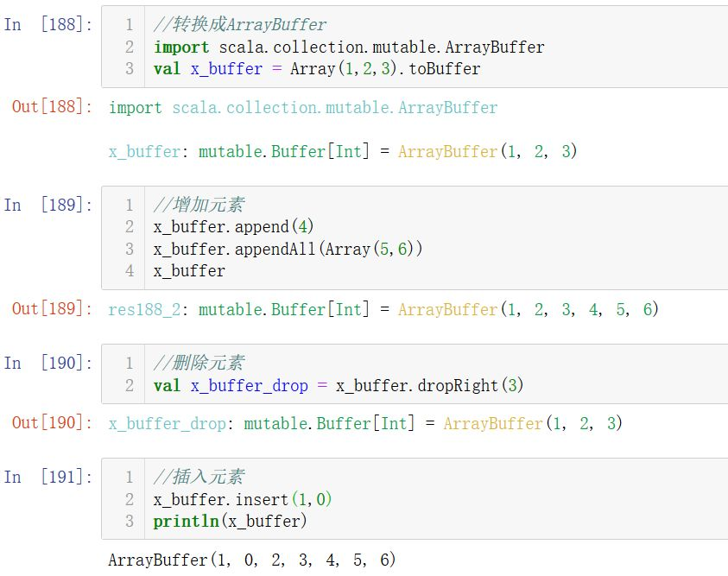Click line number 4 in cell 189
The image size is (728, 576).
tap(130, 271)
